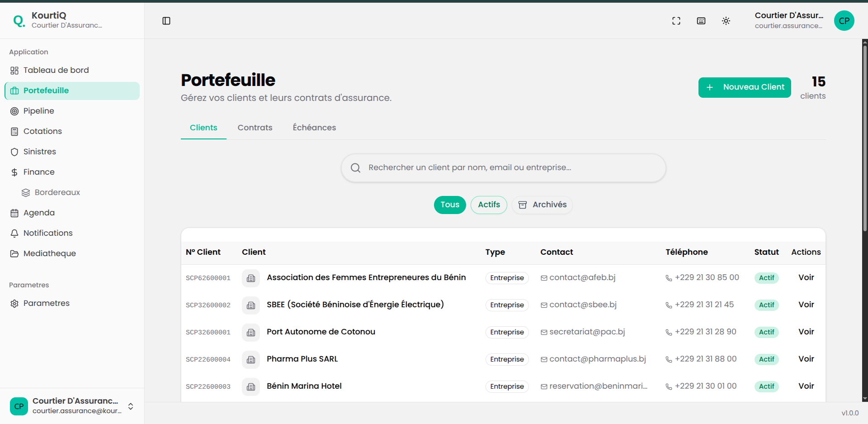The image size is (868, 424).
Task: Enable the Actifs filter
Action: click(489, 205)
